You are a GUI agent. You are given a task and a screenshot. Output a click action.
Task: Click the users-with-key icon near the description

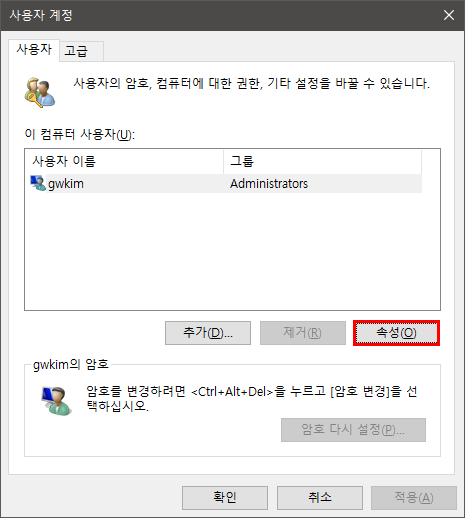(x=40, y=93)
